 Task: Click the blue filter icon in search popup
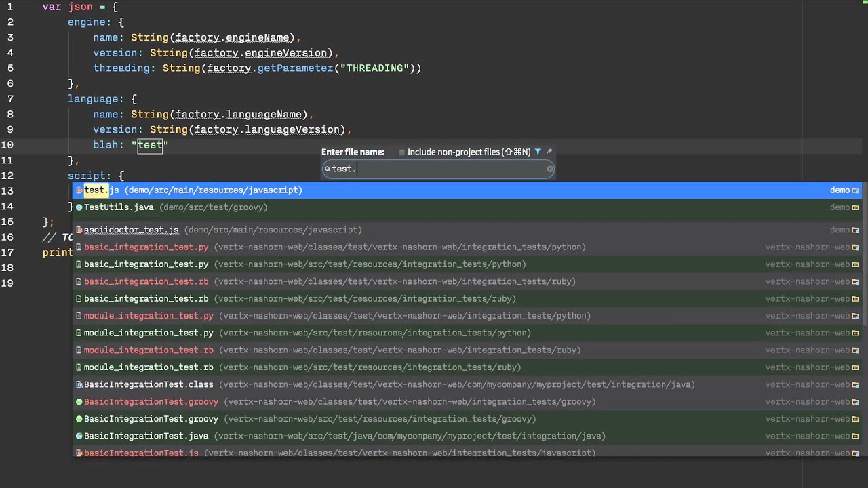(538, 152)
